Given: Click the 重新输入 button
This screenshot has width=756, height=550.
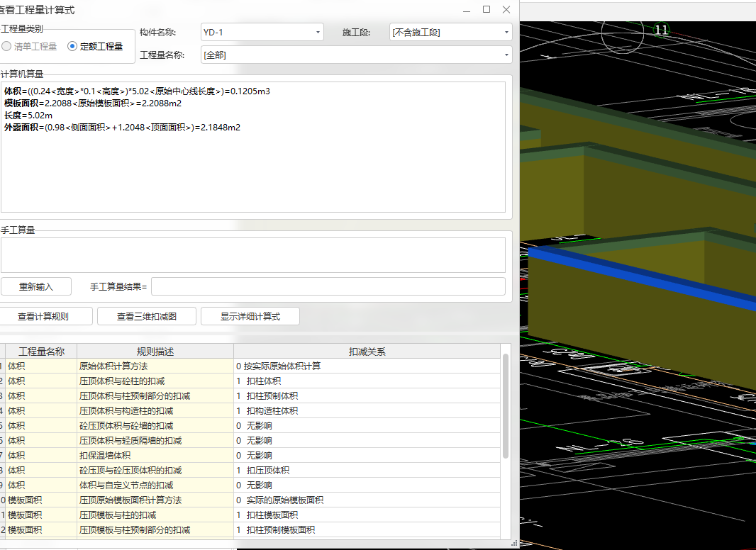Looking at the screenshot, I should 36,287.
